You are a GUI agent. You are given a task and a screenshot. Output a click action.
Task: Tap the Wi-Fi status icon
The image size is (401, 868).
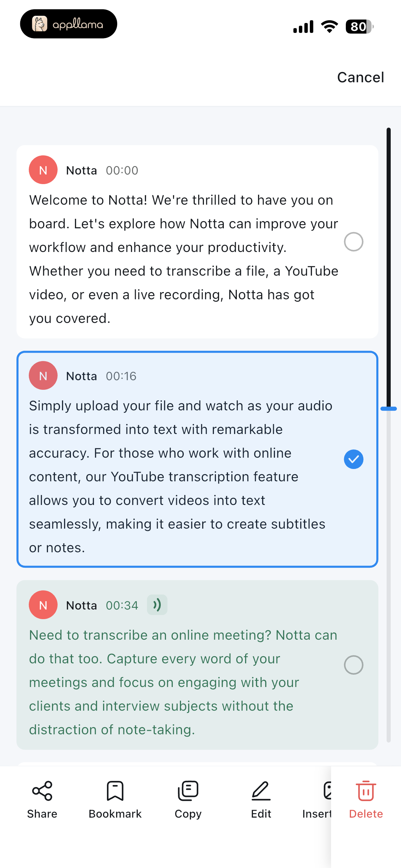[x=329, y=26]
